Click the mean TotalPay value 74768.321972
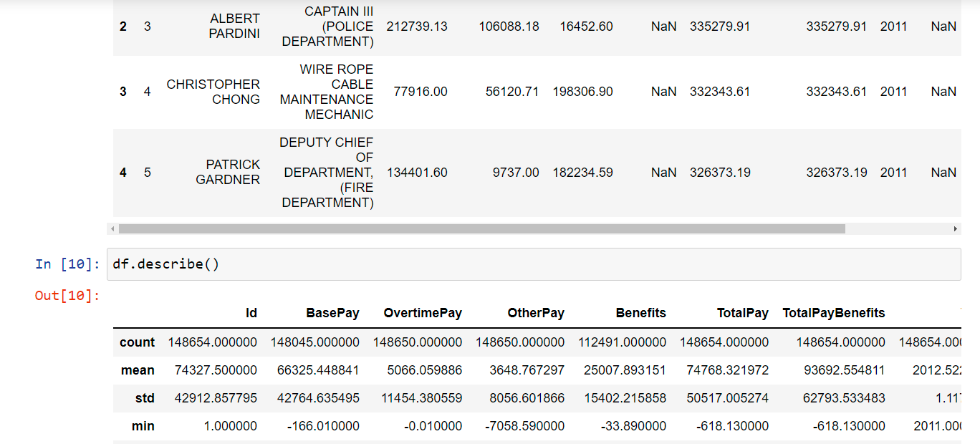This screenshot has height=444, width=980. click(x=728, y=370)
